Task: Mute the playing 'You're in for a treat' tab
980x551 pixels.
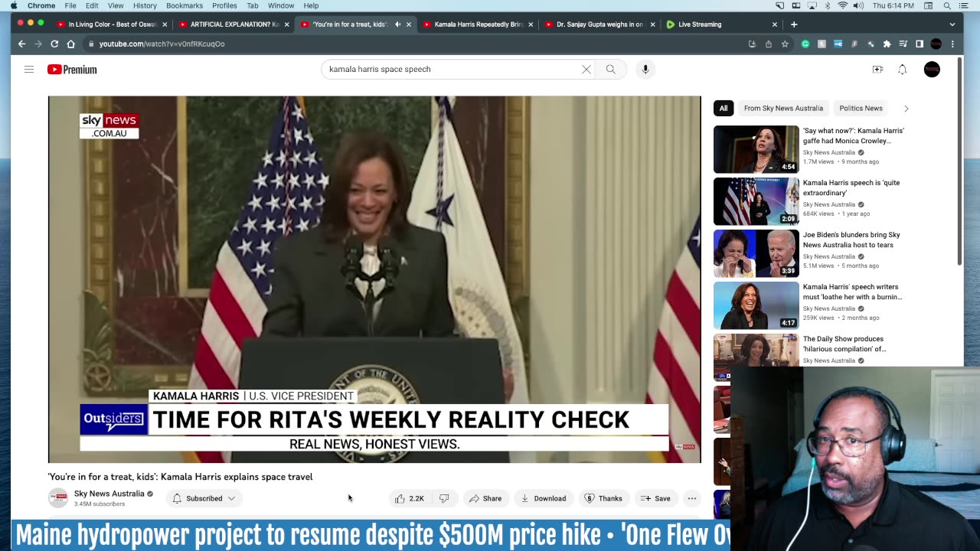Action: click(397, 24)
